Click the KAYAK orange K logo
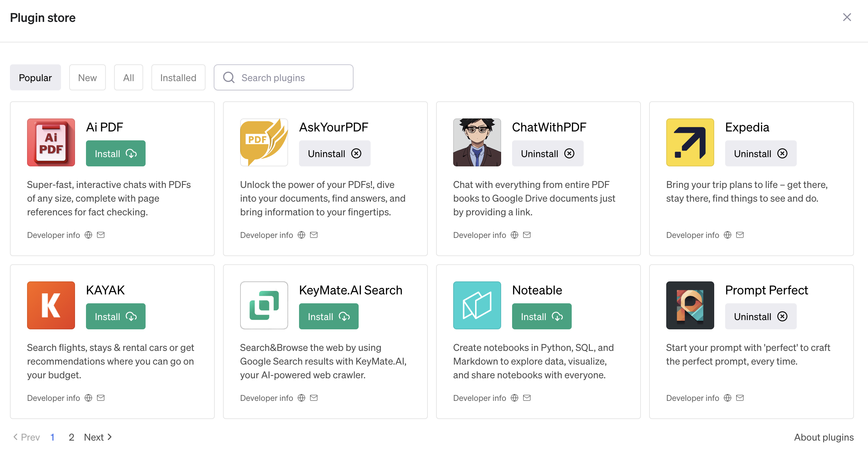The image size is (868, 456). click(51, 305)
